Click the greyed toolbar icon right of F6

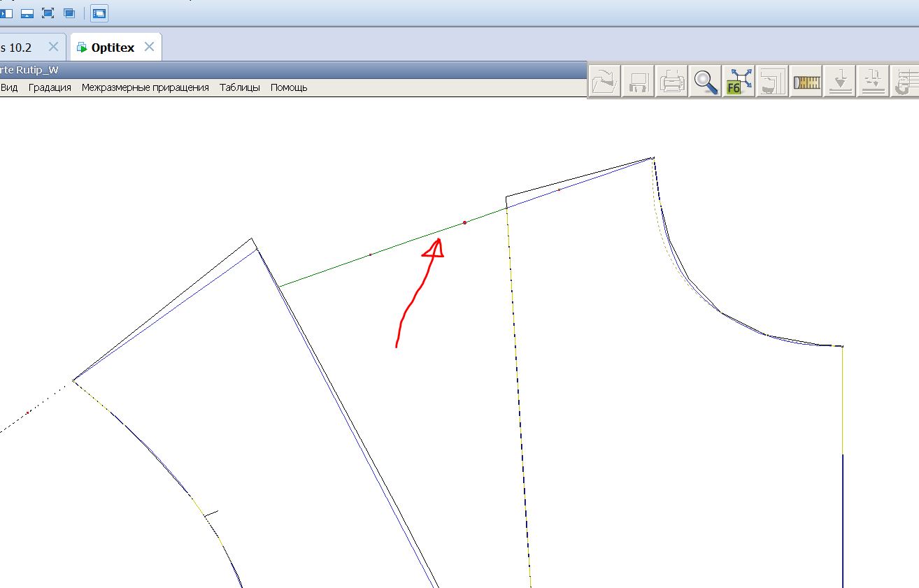(x=773, y=82)
